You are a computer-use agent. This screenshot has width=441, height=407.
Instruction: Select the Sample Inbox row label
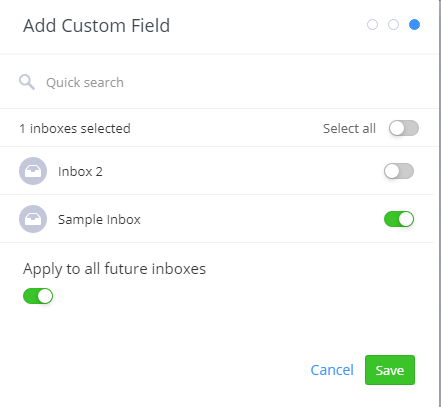[x=99, y=220]
